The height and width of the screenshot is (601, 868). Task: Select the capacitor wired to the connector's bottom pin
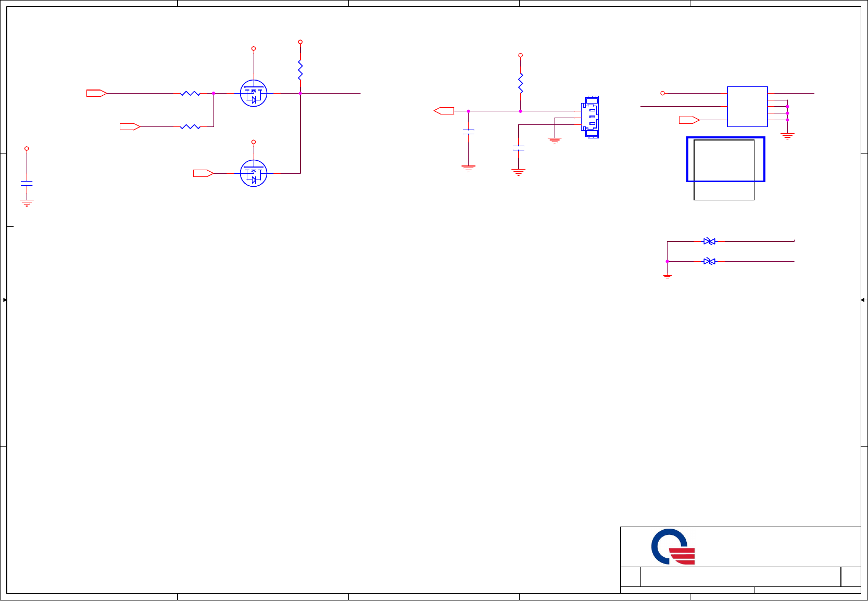[519, 148]
